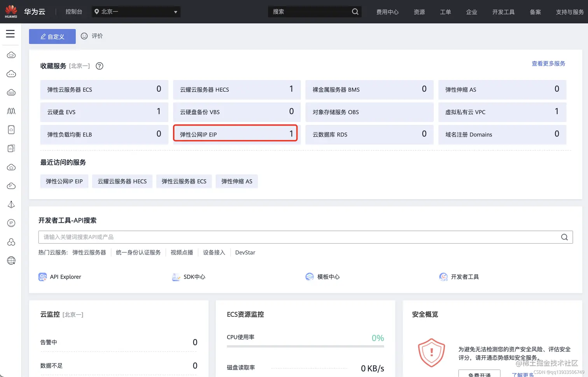This screenshot has height=377, width=588.
Task: Click the ECS cloud server sidebar icon
Action: [11, 55]
